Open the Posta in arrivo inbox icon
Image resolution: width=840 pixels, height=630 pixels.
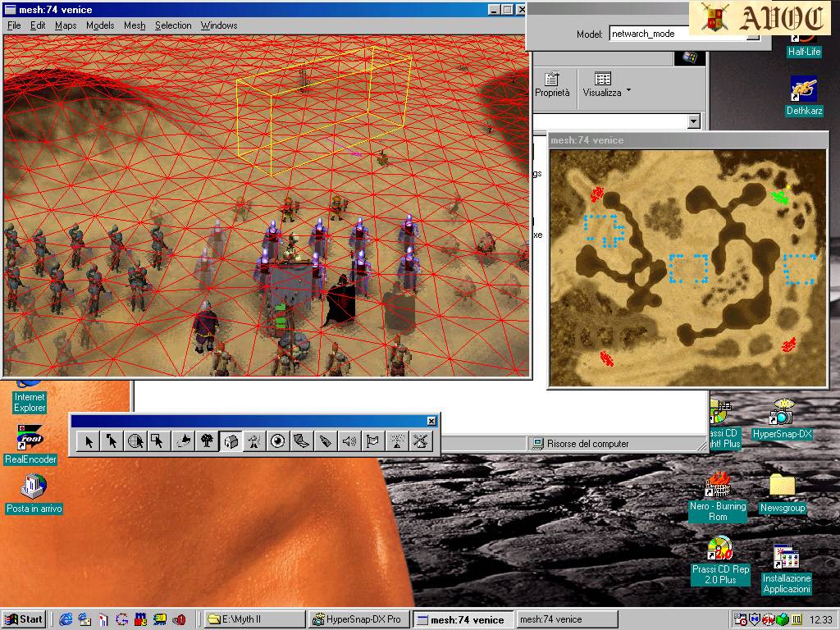[34, 494]
